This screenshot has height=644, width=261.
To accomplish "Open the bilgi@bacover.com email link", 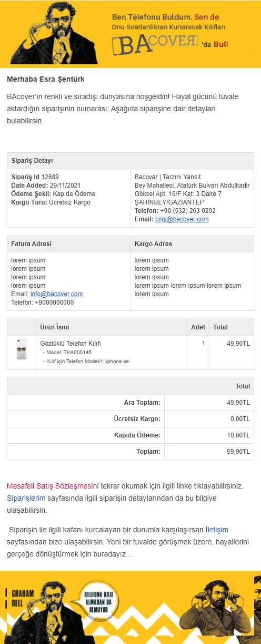I will point(182,219).
